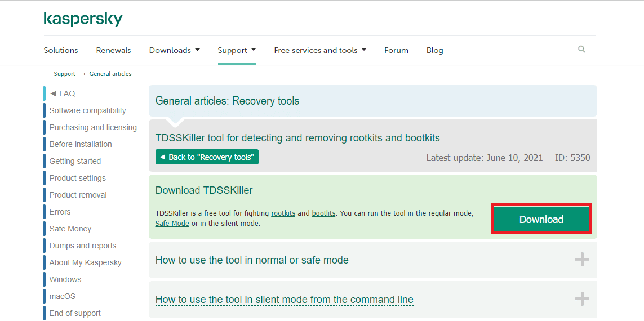Open the Solutions menu item
The width and height of the screenshot is (644, 321).
click(61, 50)
